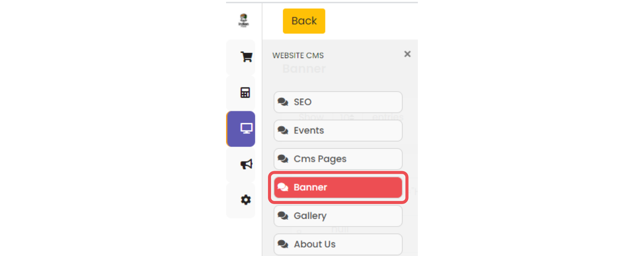
Task: Open the megaphone marketing icon
Action: (246, 164)
